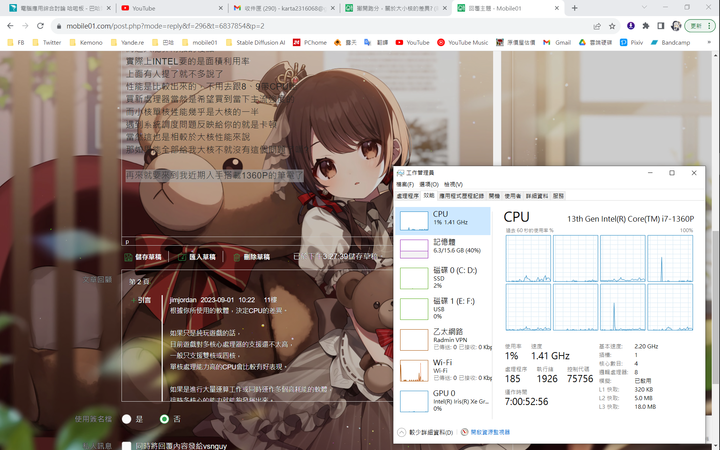720x450 pixels.
Task: Open a new browser tab
Action: coord(574,8)
